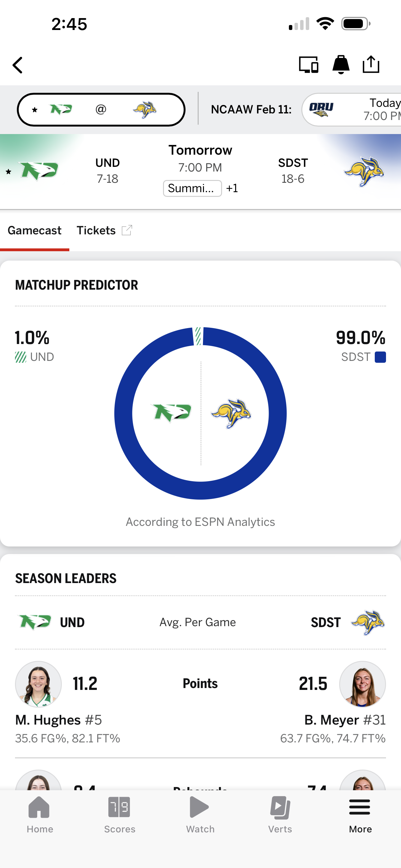This screenshot has height=868, width=401.
Task: Tap the notification bell icon
Action: 341,64
